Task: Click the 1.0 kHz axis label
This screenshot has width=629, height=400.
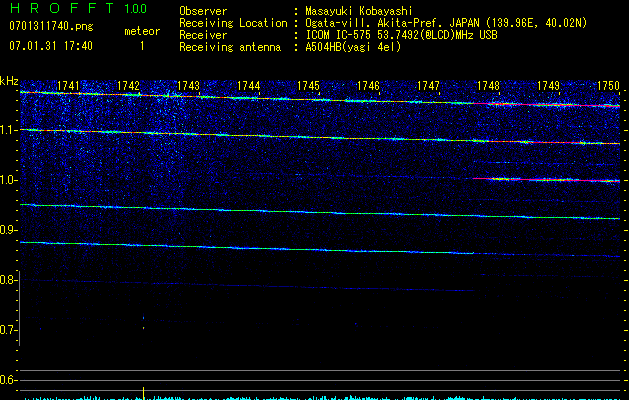Action: 8,180
